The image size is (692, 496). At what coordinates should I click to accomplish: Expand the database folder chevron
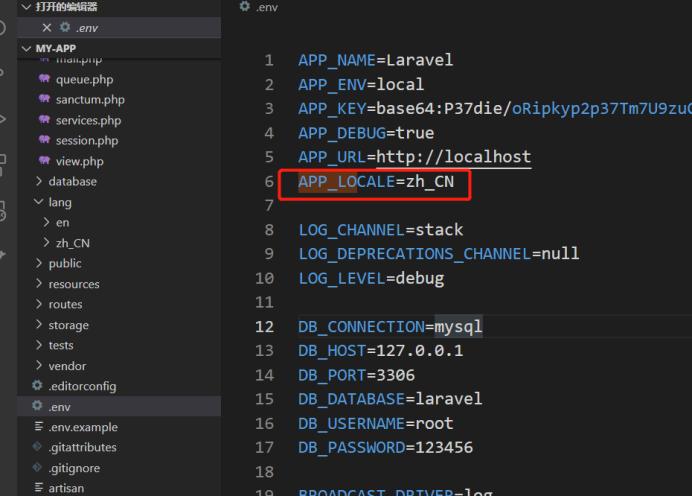(x=39, y=181)
